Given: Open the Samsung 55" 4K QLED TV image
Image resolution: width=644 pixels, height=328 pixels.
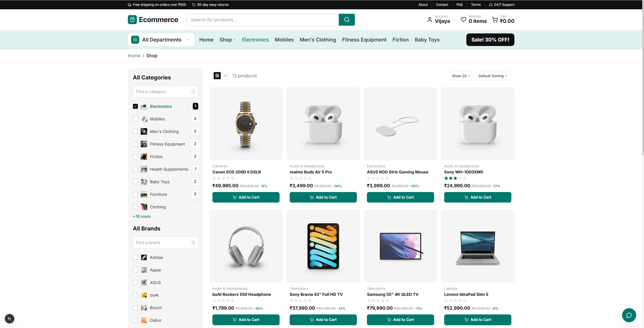Looking at the screenshot, I should click(400, 246).
